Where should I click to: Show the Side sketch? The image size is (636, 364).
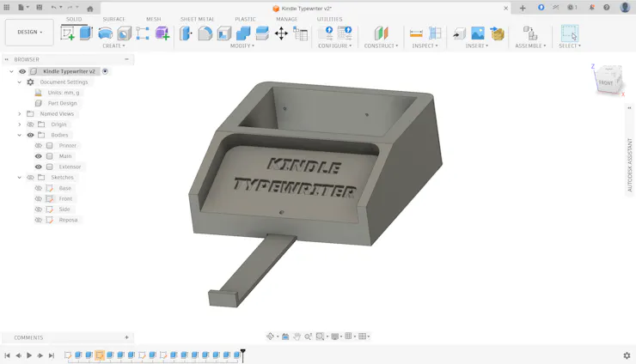coord(38,209)
